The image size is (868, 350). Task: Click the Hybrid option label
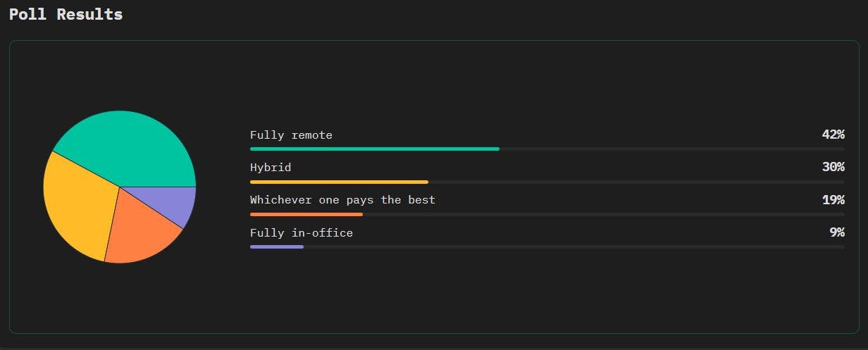tap(271, 167)
